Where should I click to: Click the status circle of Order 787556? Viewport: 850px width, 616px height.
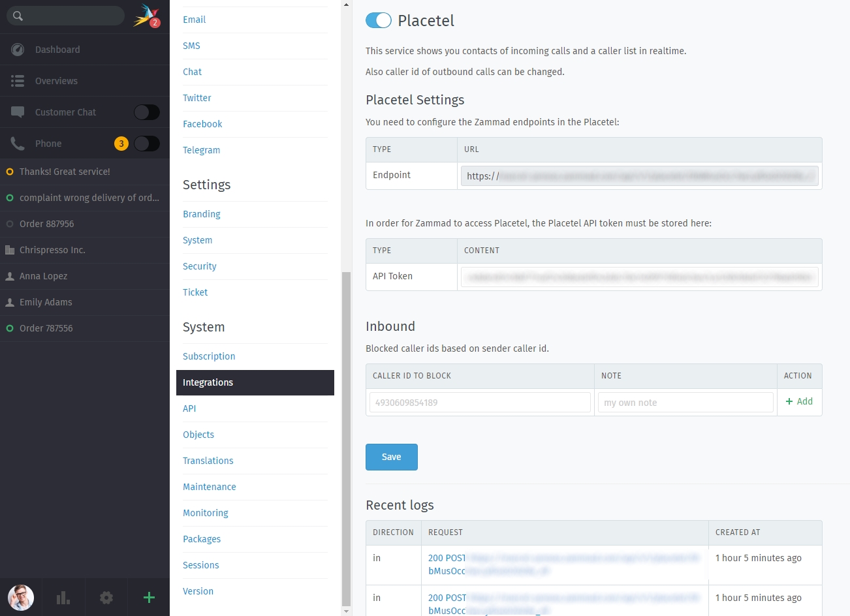(10, 328)
